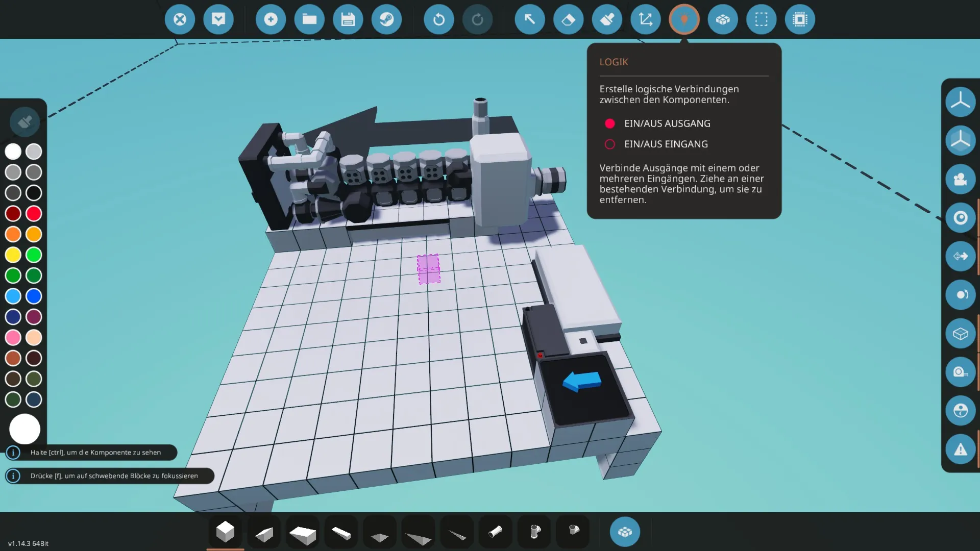Select the eraser tool in top toolbar
980x551 pixels.
pyautogui.click(x=568, y=19)
